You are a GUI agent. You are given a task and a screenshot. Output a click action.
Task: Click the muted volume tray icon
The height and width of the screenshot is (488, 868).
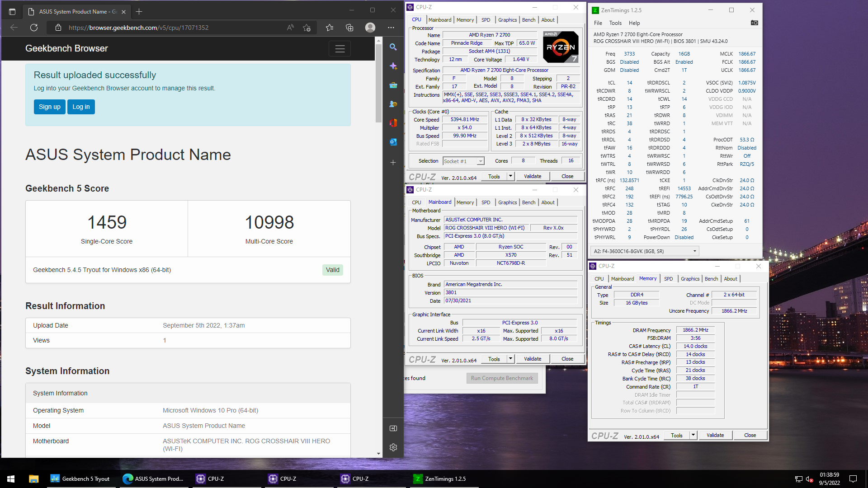click(x=810, y=479)
